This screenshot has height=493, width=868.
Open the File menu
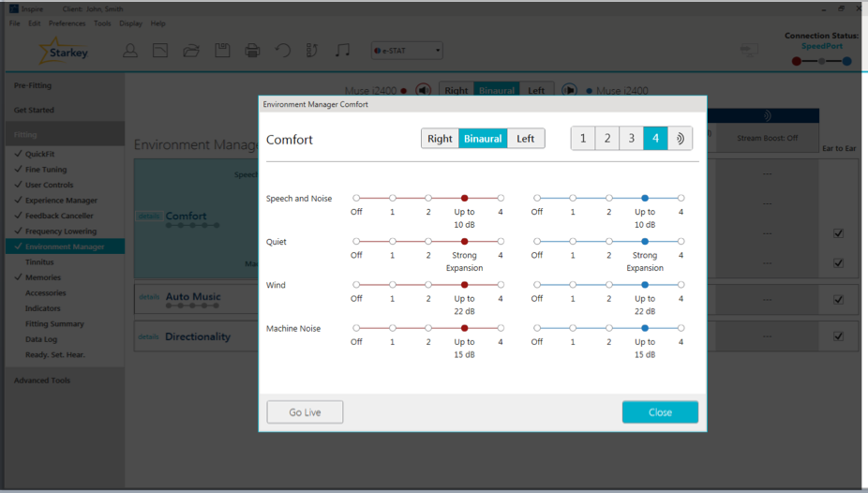pos(14,23)
